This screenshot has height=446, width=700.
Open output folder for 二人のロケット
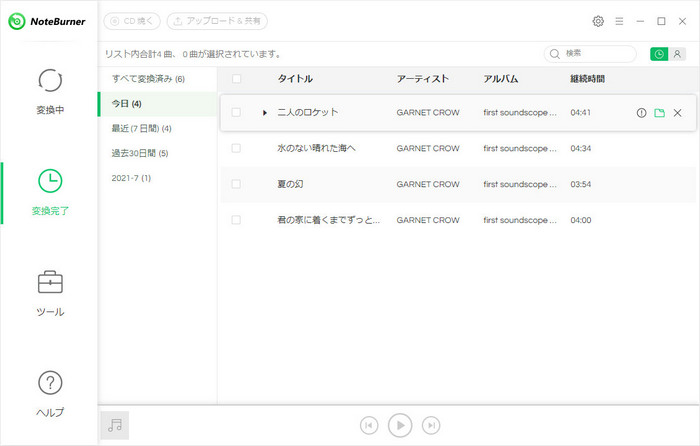click(x=659, y=113)
